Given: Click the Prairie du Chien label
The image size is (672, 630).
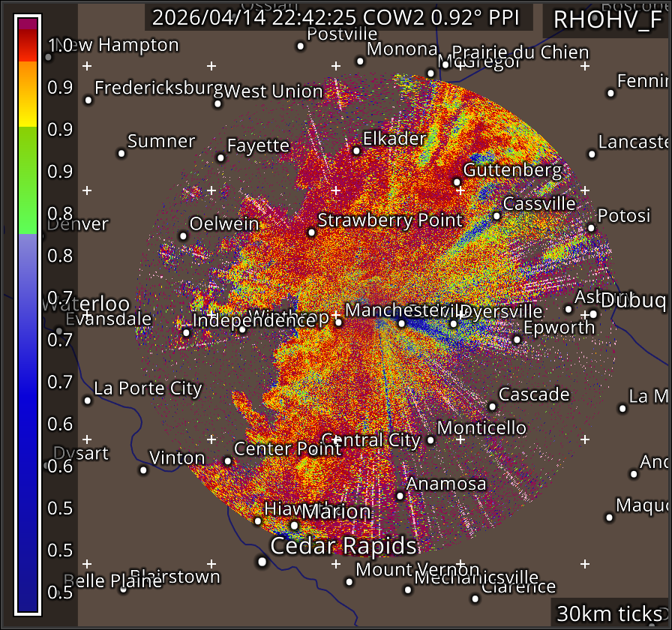Looking at the screenshot, I should 520,52.
